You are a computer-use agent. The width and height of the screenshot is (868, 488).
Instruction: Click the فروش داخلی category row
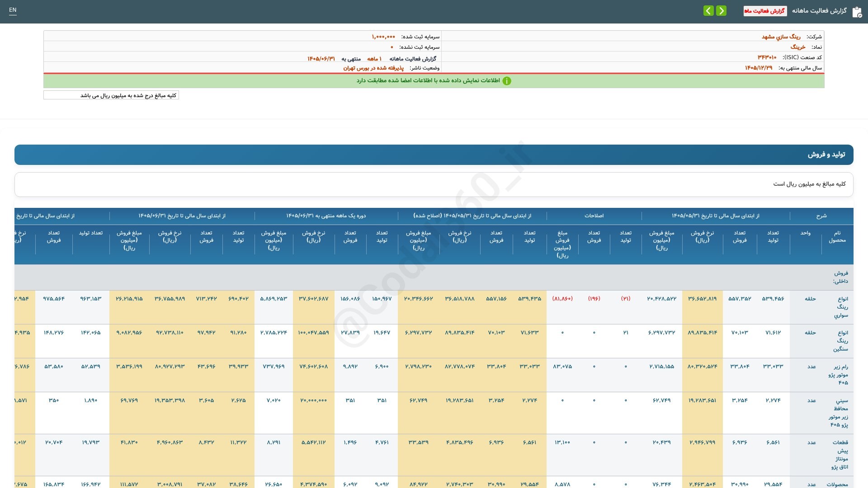coord(434,277)
